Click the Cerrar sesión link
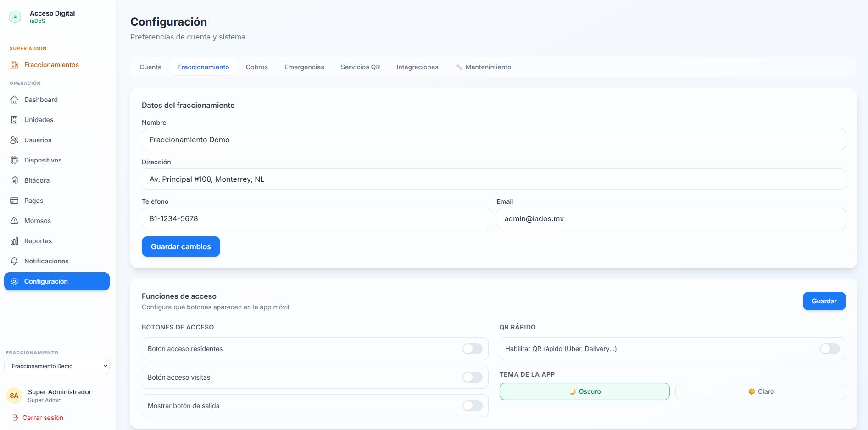The image size is (868, 430). pyautogui.click(x=42, y=418)
